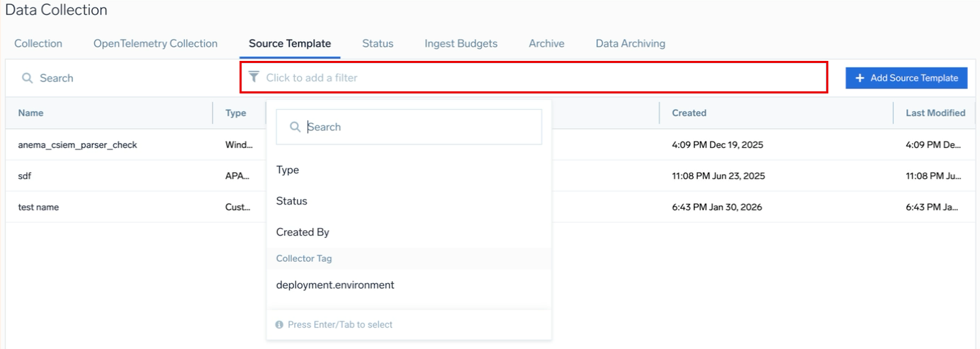Click the plus icon on Add Source Template
This screenshot has height=349, width=980.
click(860, 78)
